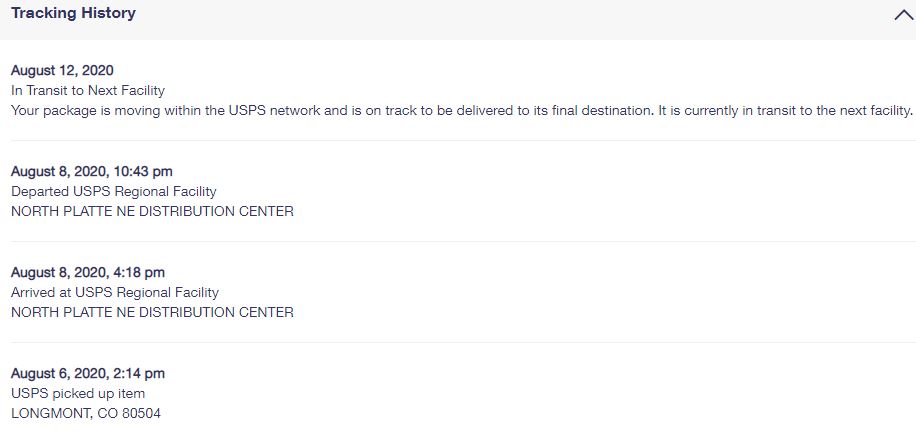Screen dimensions: 916x436
Task: Click the Departed USPS Regional Facility status
Action: [x=114, y=191]
